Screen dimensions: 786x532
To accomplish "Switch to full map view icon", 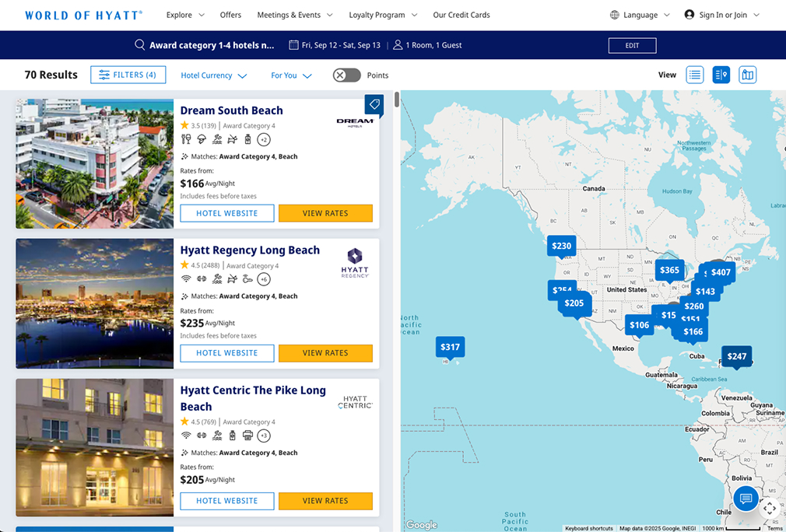I will (747, 75).
